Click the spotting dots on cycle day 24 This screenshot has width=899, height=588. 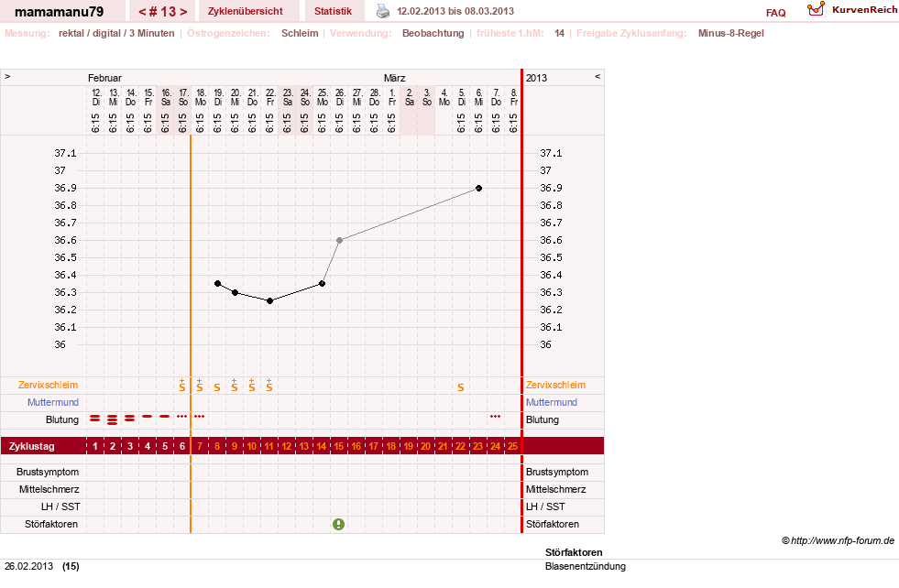[x=496, y=416]
